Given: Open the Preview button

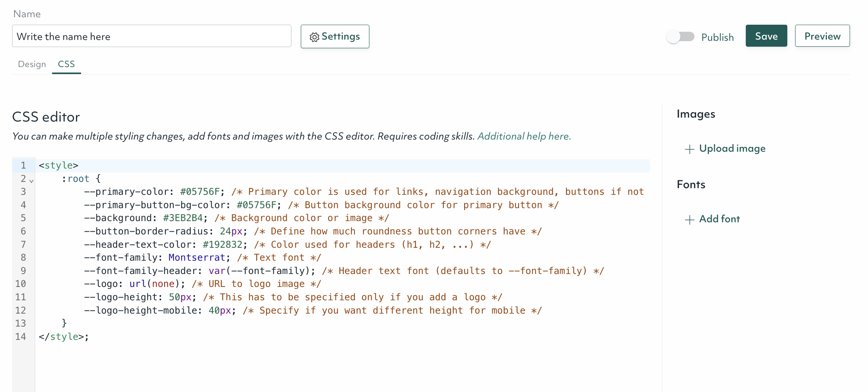Looking at the screenshot, I should coord(822,36).
